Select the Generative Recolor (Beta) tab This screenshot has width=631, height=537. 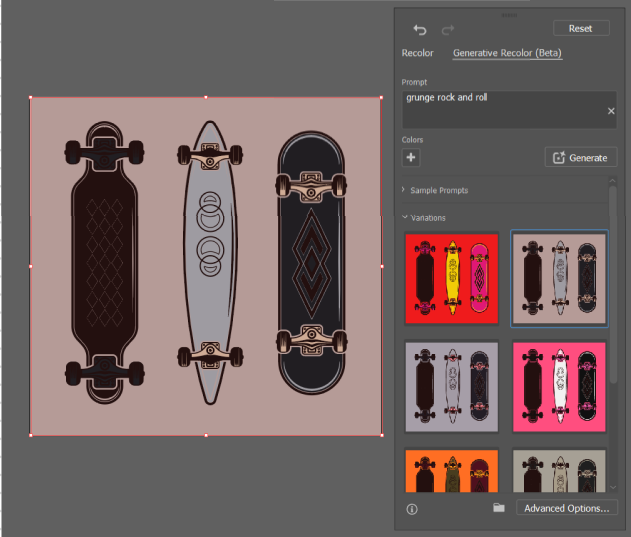coord(507,53)
